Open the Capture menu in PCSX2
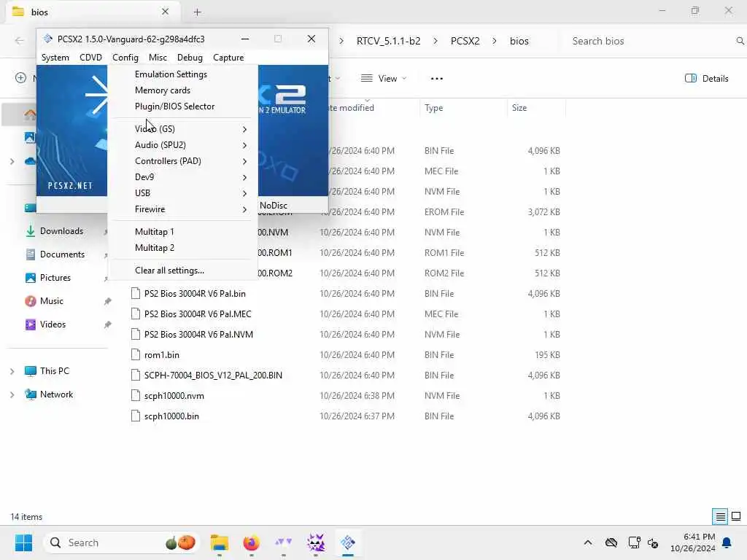 coord(228,58)
